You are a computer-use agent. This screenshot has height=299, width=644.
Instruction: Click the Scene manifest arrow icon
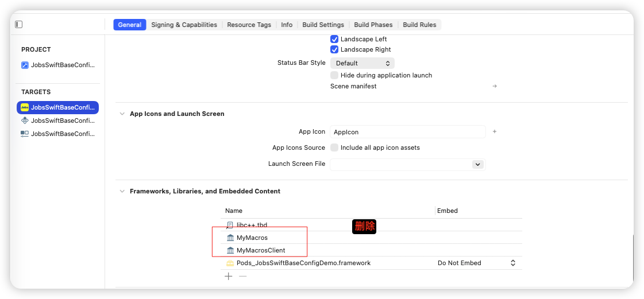[x=495, y=86]
